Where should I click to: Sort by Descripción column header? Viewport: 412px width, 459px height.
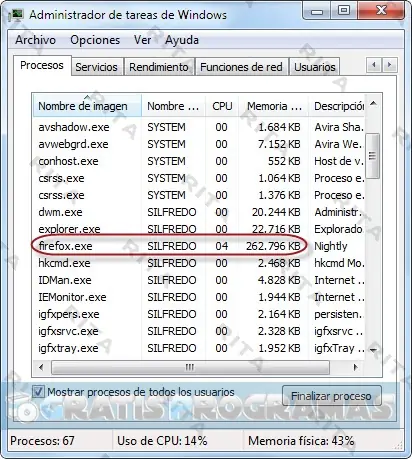point(337,106)
